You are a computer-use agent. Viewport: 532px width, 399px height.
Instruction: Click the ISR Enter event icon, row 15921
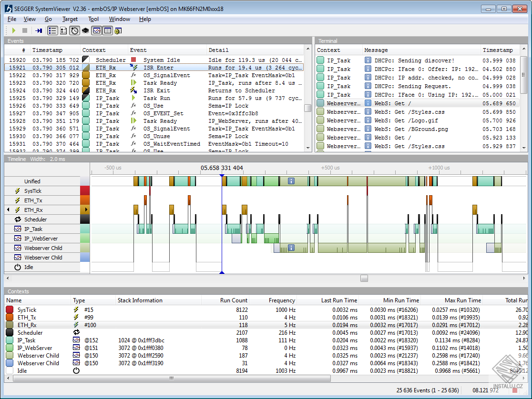(x=133, y=68)
